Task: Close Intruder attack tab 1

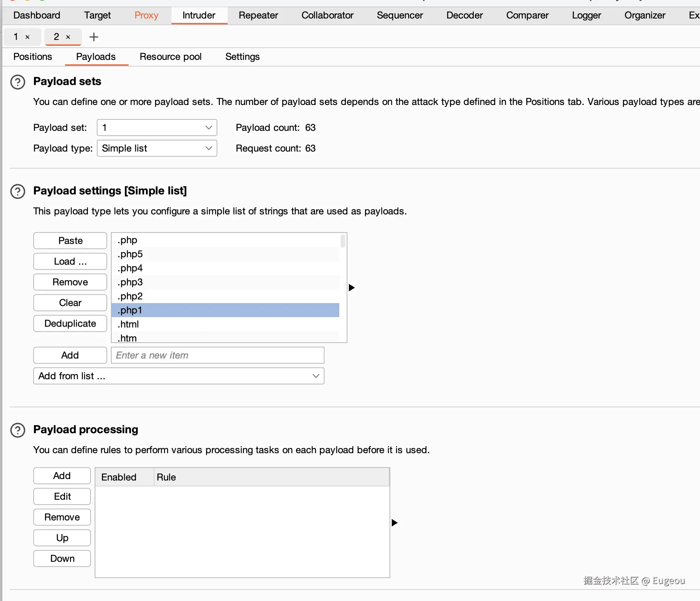Action: click(x=27, y=37)
